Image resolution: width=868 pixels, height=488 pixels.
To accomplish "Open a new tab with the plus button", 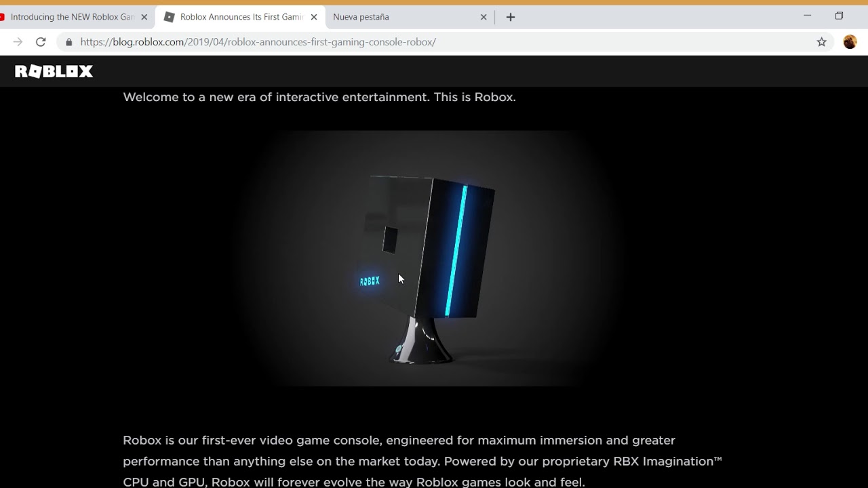I will pyautogui.click(x=511, y=17).
